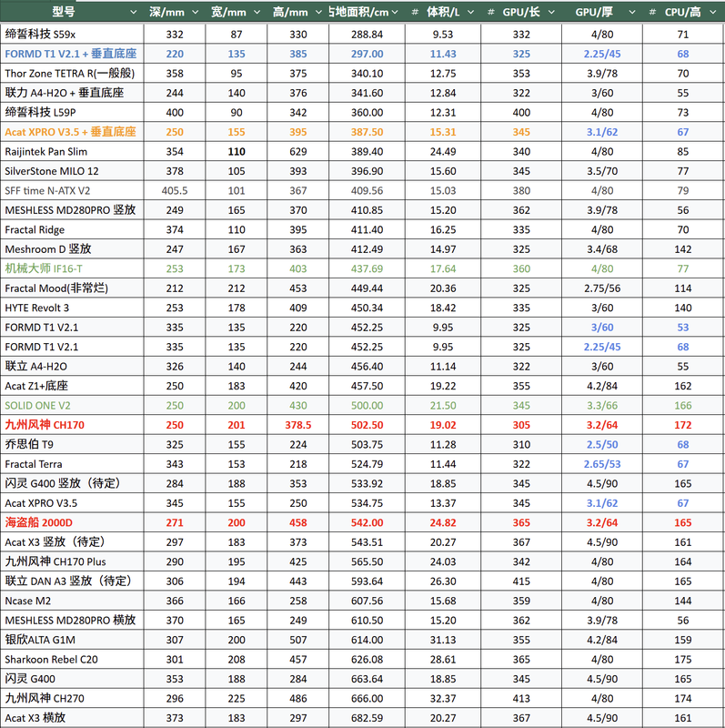Select the 闪灵 G400 model cell
Viewport: 725px width, 728px height.
pos(72,679)
